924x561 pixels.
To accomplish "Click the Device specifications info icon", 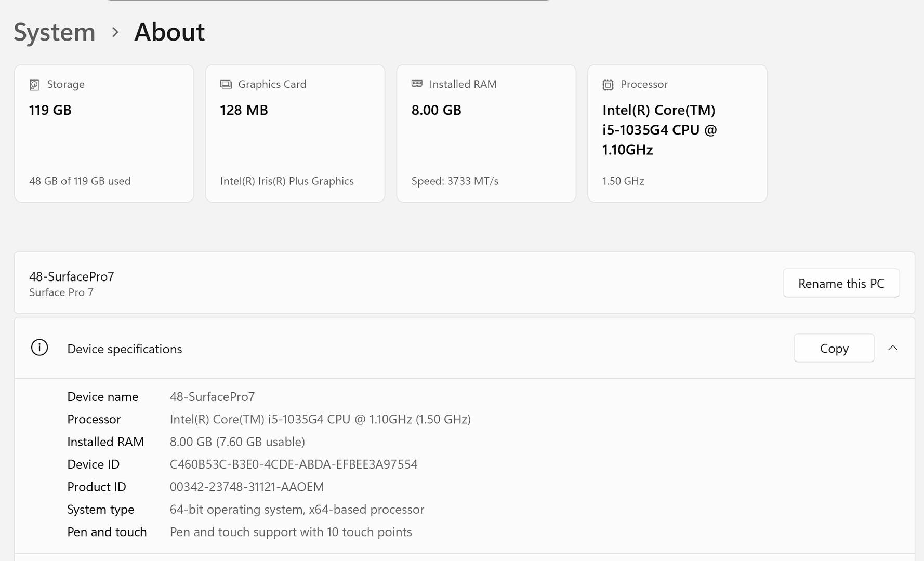I will (x=39, y=348).
